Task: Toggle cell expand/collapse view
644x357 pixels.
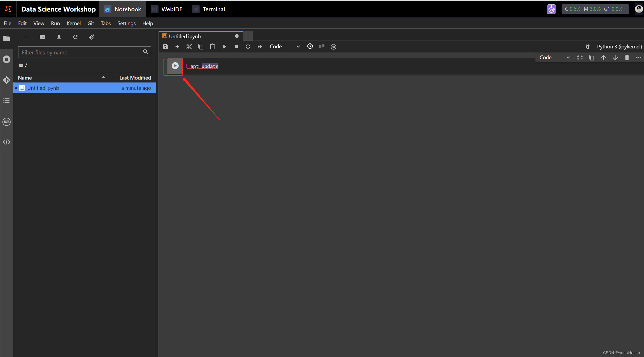Action: pos(580,58)
